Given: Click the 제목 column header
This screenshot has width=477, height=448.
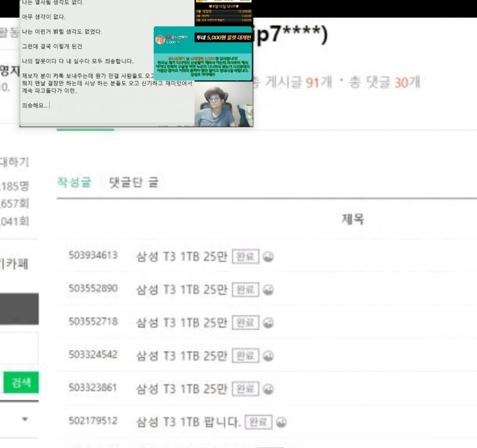Looking at the screenshot, I should (x=353, y=219).
